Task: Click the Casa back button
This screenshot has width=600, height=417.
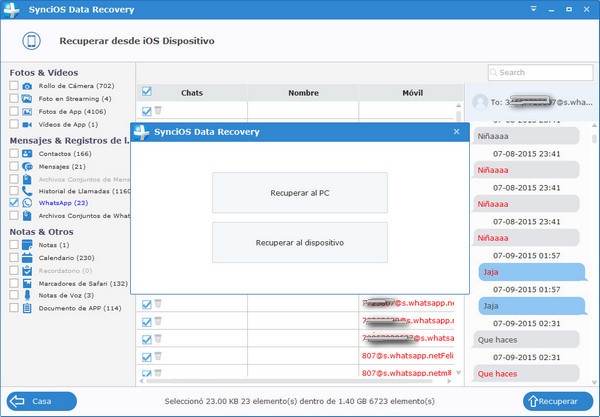Action: 42,401
